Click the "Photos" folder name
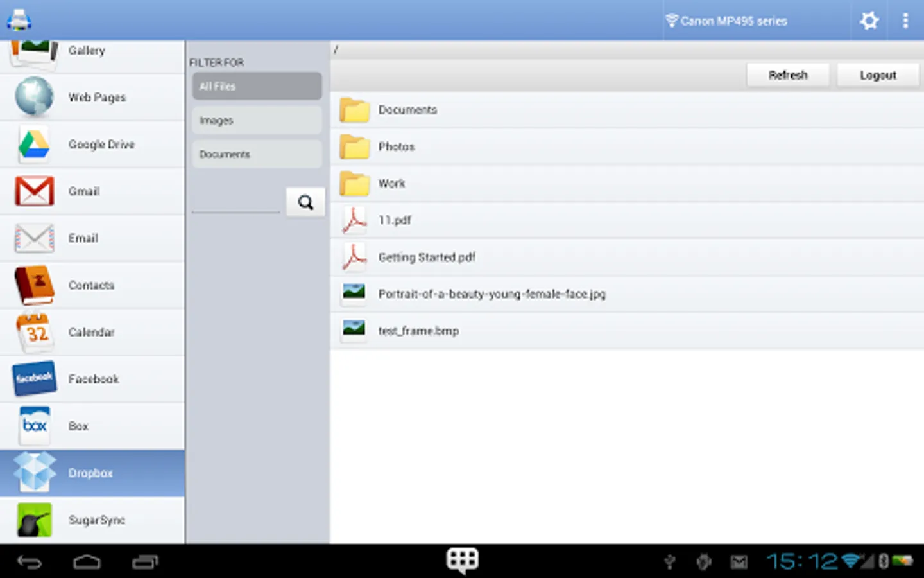The height and width of the screenshot is (578, 924). pos(397,147)
